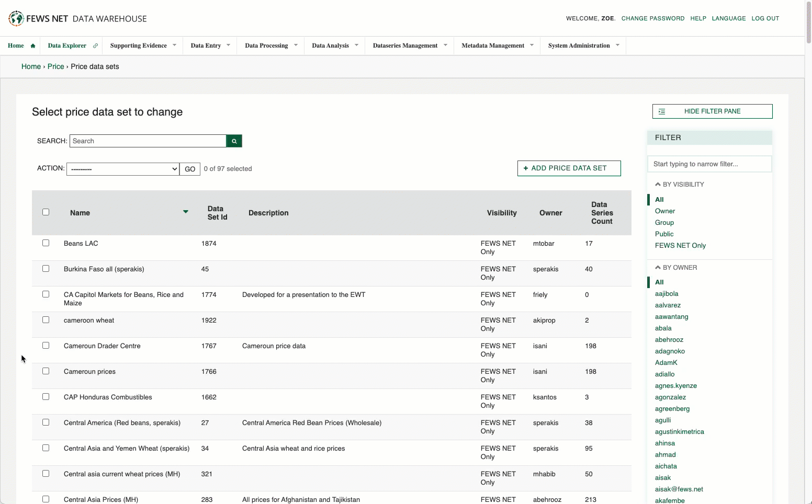Image resolution: width=812 pixels, height=504 pixels.
Task: Click the Home house icon in navbar
Action: tap(33, 46)
